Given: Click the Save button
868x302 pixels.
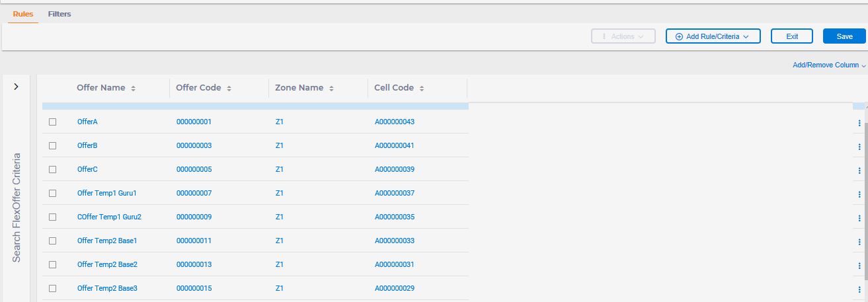Looking at the screenshot, I should tap(844, 36).
